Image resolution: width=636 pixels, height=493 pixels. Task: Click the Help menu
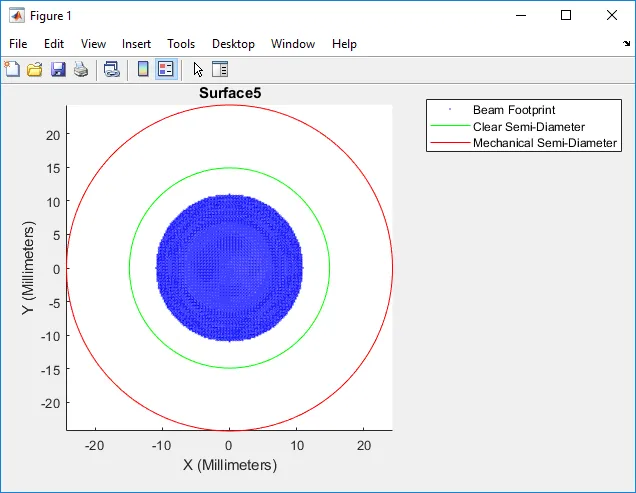pyautogui.click(x=344, y=44)
